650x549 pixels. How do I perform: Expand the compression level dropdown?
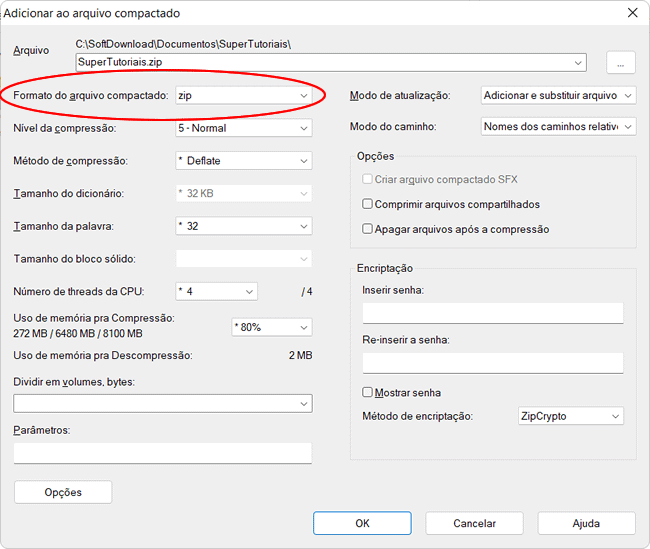243,128
